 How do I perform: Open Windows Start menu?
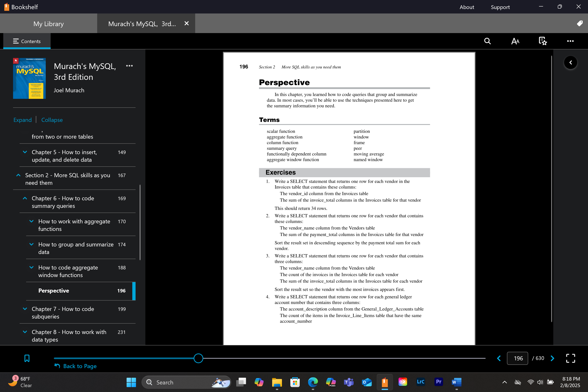point(131,382)
